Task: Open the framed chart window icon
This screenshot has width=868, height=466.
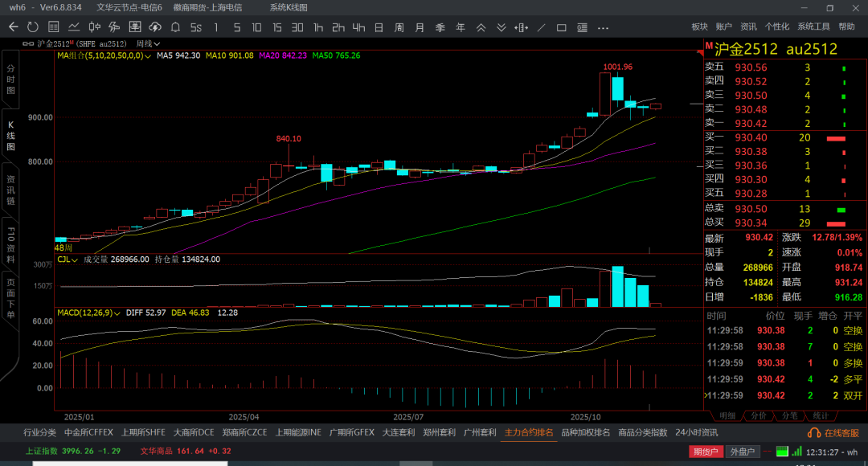Action: (134, 27)
